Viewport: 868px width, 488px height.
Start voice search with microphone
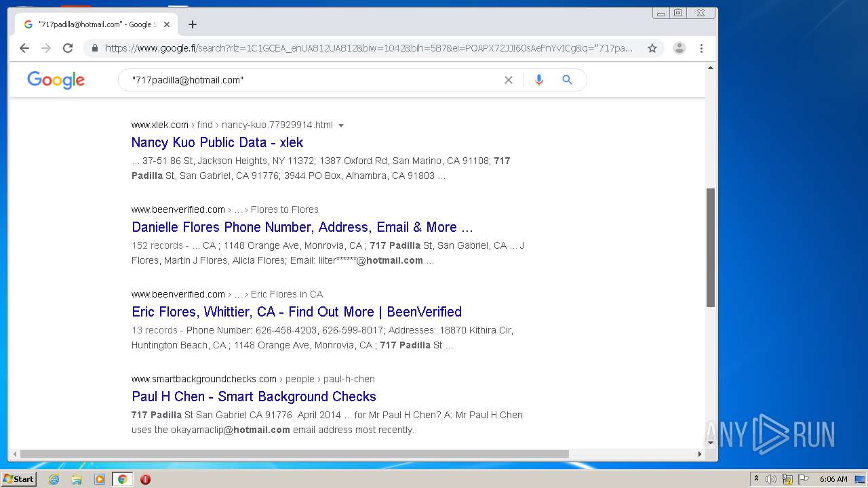tap(539, 80)
